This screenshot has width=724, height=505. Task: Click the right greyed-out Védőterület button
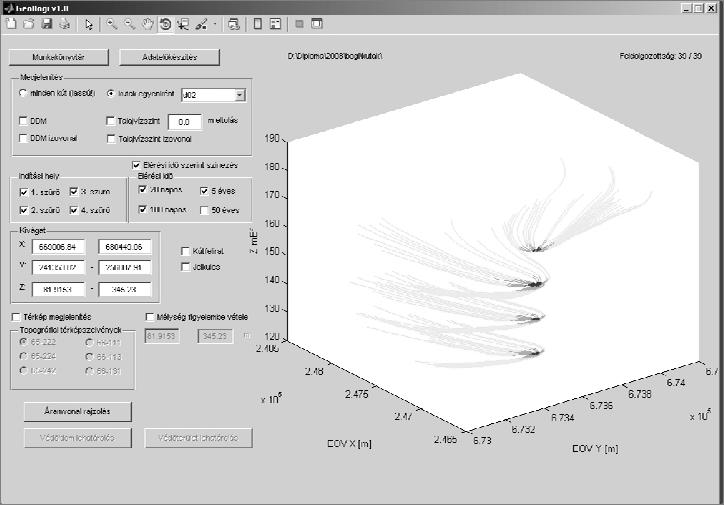(x=199, y=438)
